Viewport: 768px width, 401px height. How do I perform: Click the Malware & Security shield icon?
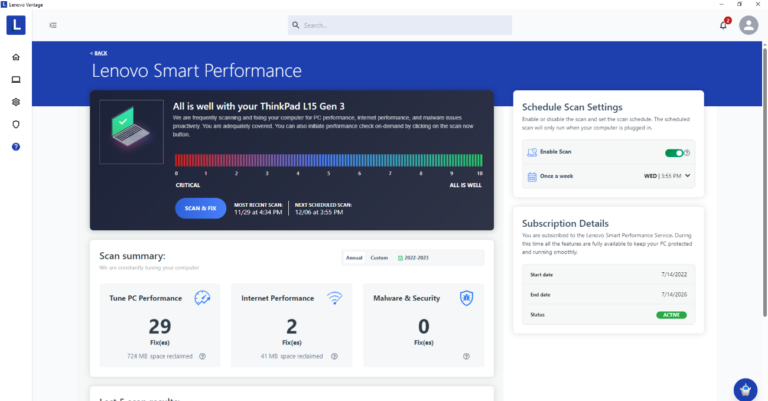click(465, 298)
